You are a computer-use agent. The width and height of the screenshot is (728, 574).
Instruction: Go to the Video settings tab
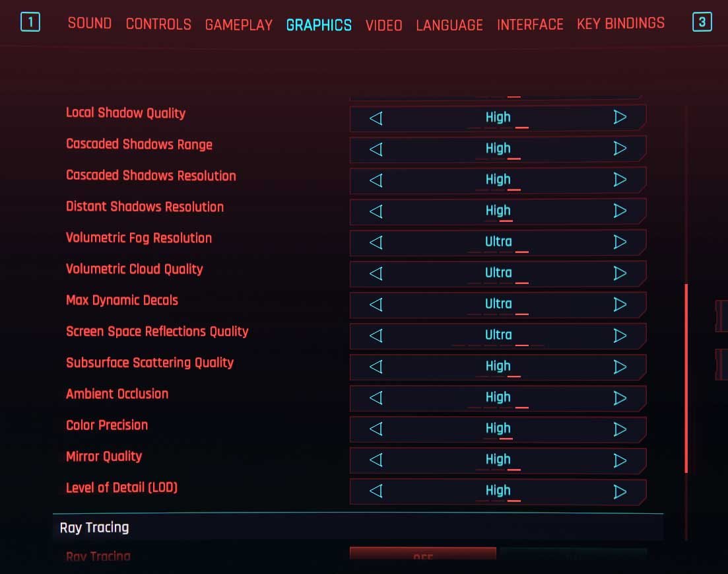pyautogui.click(x=383, y=25)
